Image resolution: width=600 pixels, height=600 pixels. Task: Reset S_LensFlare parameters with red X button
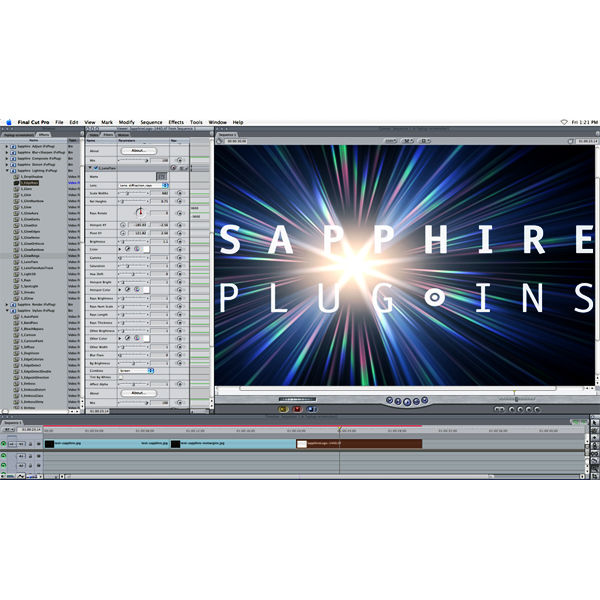tap(173, 168)
